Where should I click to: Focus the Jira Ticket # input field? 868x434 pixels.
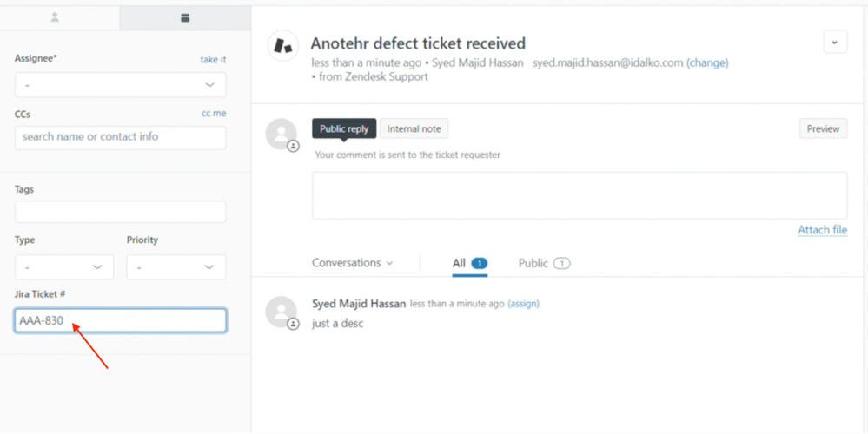[x=120, y=320]
